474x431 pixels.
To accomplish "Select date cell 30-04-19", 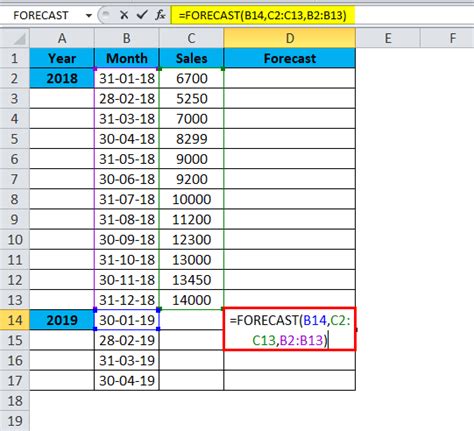I will tap(127, 381).
